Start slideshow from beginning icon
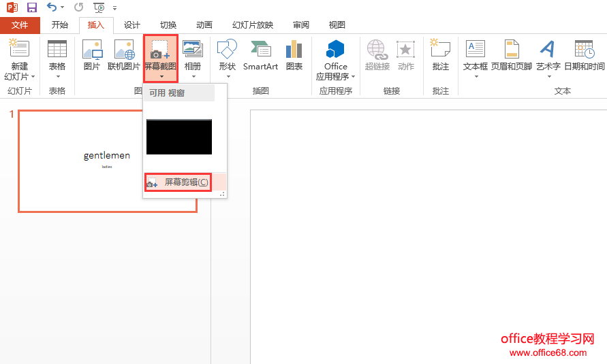Screen dimensions: 607x364 (x=99, y=7)
